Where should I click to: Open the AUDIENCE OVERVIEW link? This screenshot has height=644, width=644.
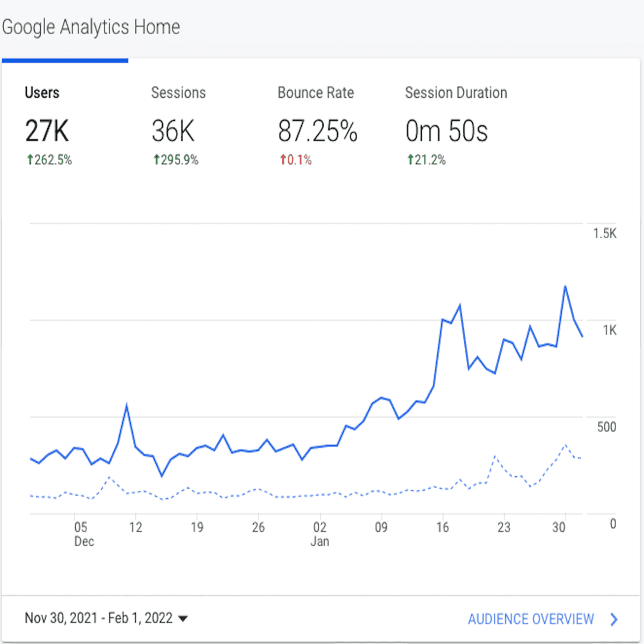pyautogui.click(x=531, y=619)
